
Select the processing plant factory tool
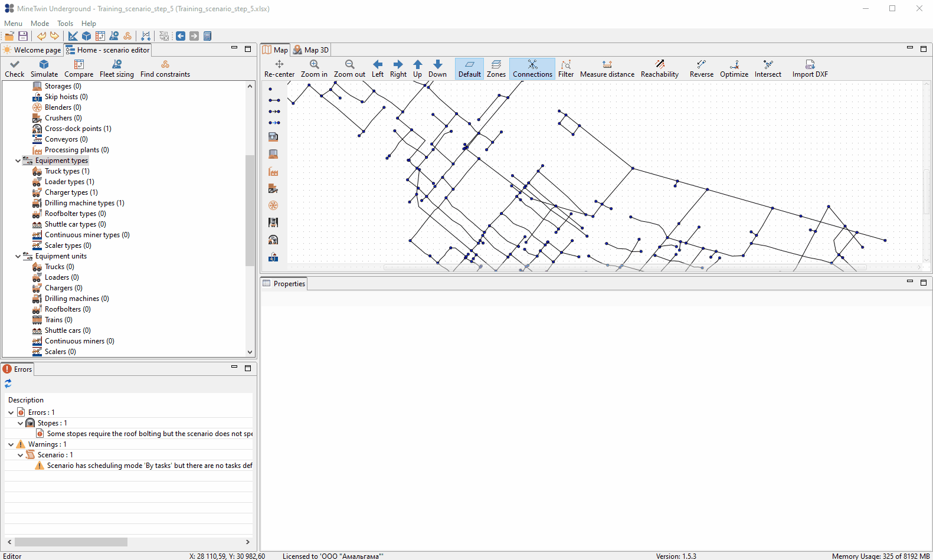tap(273, 172)
